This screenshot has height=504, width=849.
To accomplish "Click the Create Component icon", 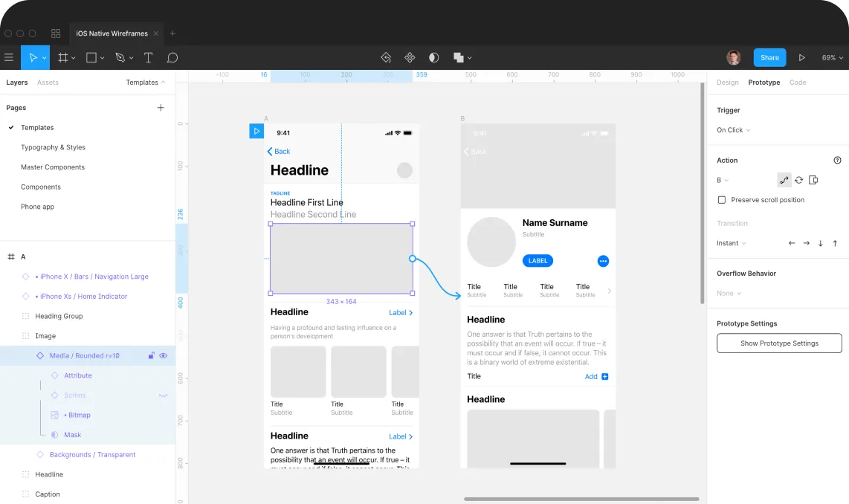I will (410, 57).
